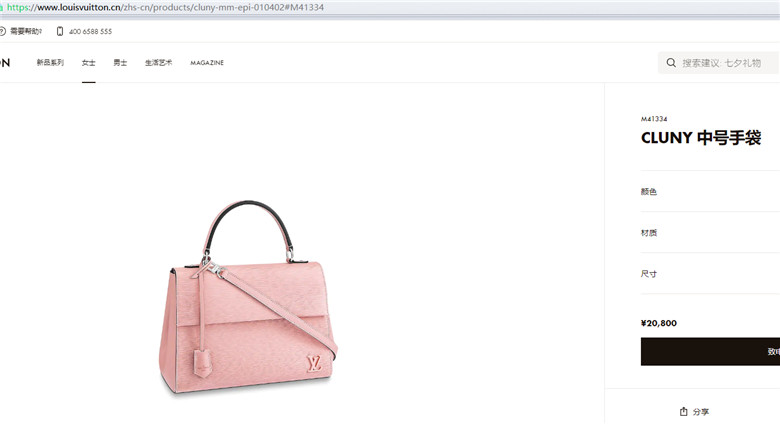Viewport: 780px width, 424px height.
Task: Click the help question mark icon
Action: click(x=2, y=31)
